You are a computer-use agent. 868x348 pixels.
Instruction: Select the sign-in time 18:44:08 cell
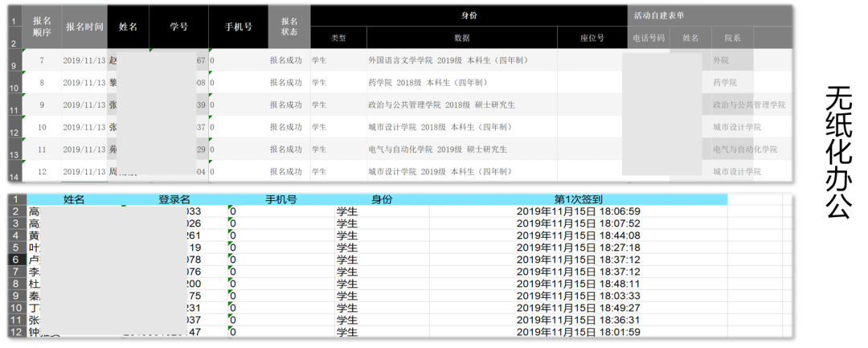point(578,235)
